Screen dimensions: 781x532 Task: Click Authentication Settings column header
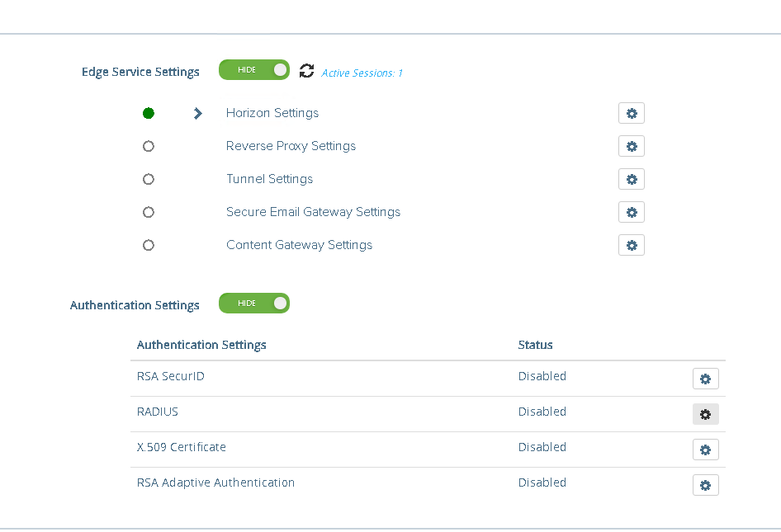(201, 345)
